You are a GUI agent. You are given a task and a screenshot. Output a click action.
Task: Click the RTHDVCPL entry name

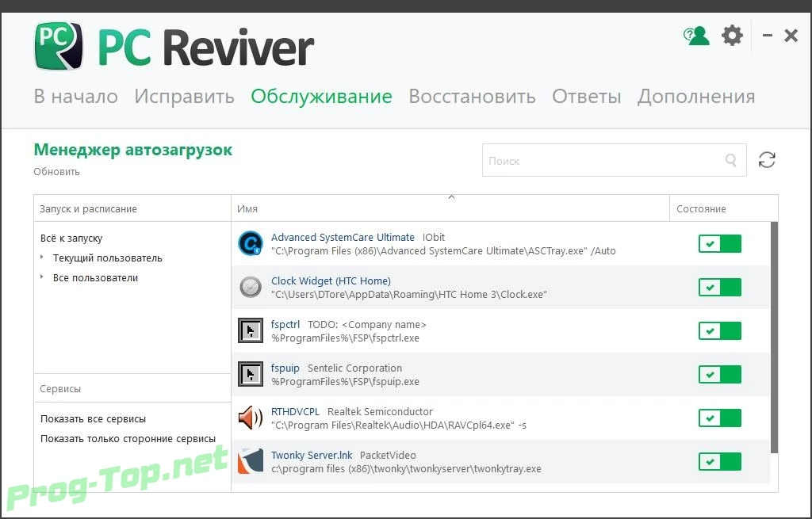(x=295, y=411)
